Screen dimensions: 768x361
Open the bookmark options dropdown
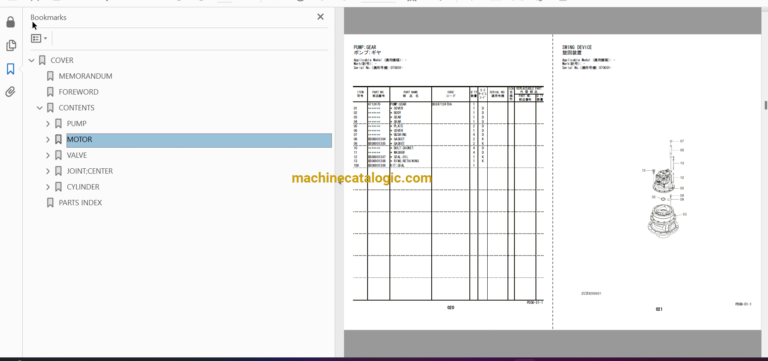coord(39,38)
